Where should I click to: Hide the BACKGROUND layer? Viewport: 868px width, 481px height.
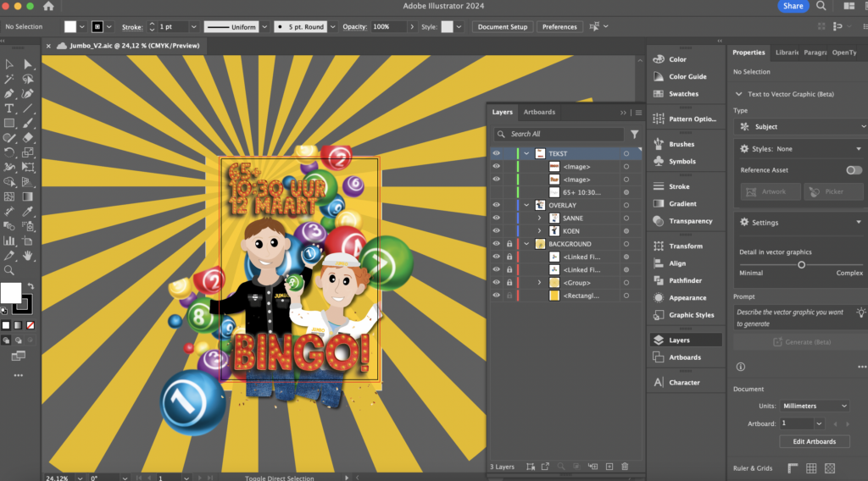[496, 244]
